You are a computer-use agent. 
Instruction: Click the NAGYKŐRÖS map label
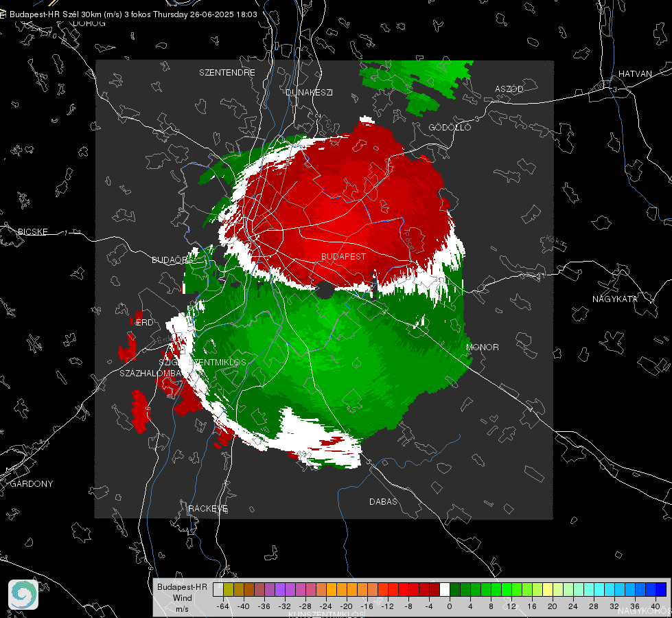pos(645,610)
